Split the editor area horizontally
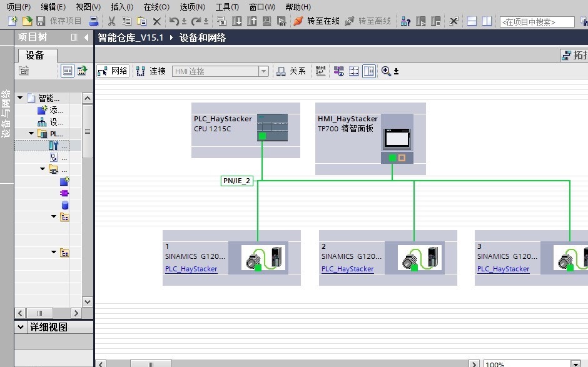 tap(472, 21)
